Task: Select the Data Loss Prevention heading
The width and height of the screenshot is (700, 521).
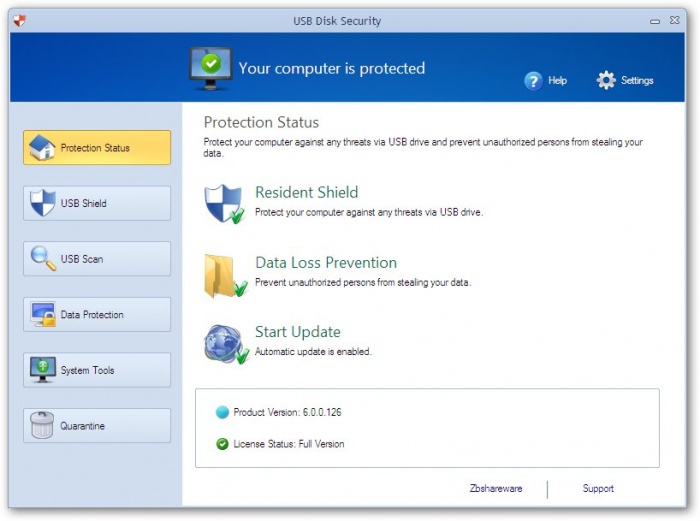Action: pyautogui.click(x=326, y=263)
